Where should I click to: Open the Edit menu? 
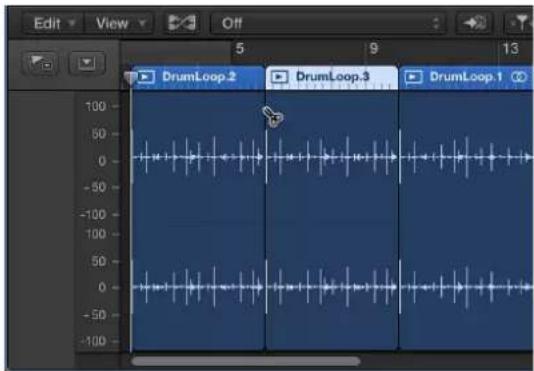53,23
